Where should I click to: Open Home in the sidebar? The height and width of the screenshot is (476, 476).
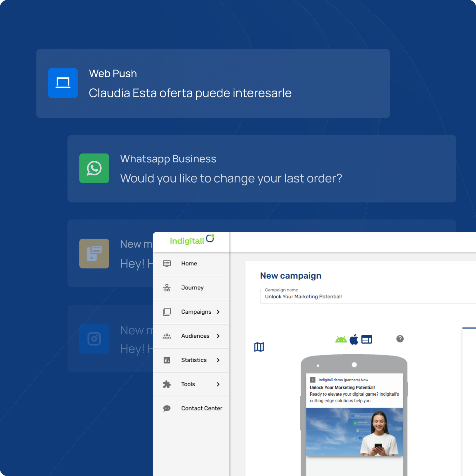(x=189, y=263)
